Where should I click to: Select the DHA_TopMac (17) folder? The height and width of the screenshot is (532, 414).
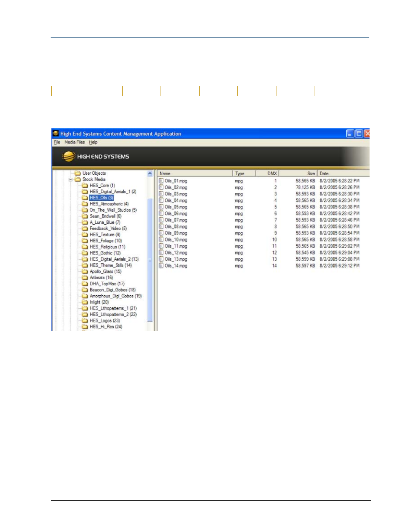click(x=107, y=284)
